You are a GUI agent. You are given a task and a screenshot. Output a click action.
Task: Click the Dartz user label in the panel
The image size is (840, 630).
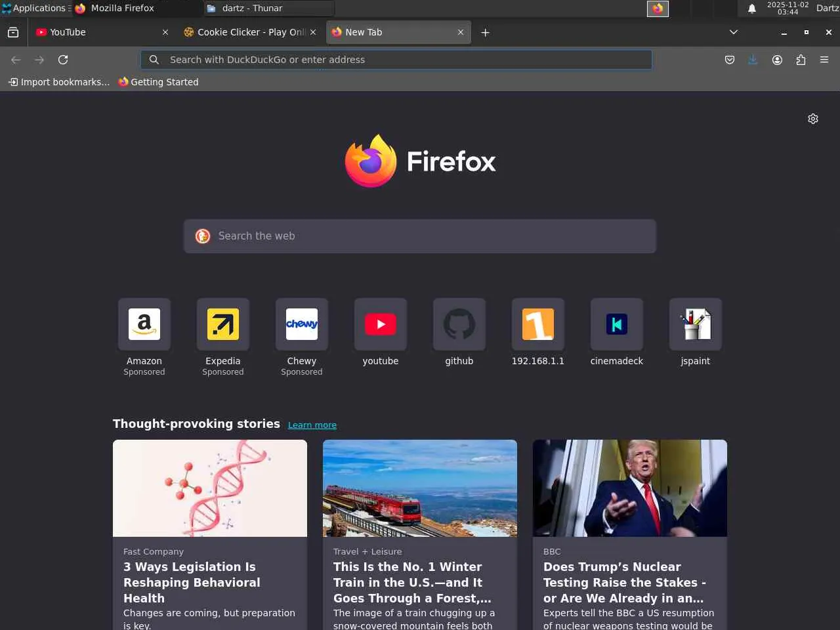[827, 9]
